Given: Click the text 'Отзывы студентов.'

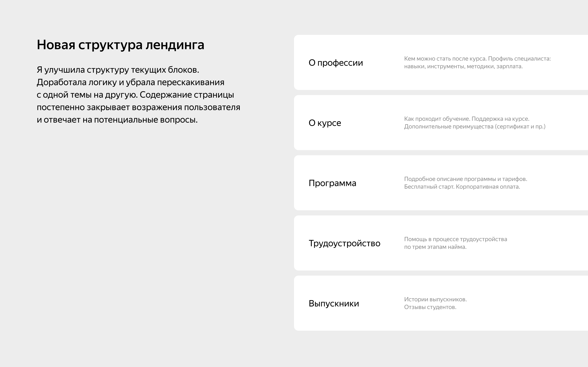Looking at the screenshot, I should (430, 307).
